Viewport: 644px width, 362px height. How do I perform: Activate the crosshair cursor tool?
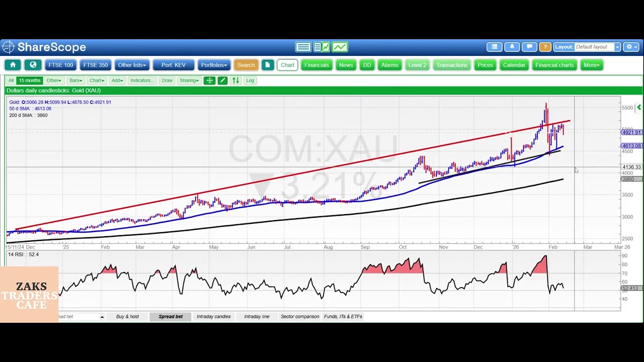(x=209, y=80)
